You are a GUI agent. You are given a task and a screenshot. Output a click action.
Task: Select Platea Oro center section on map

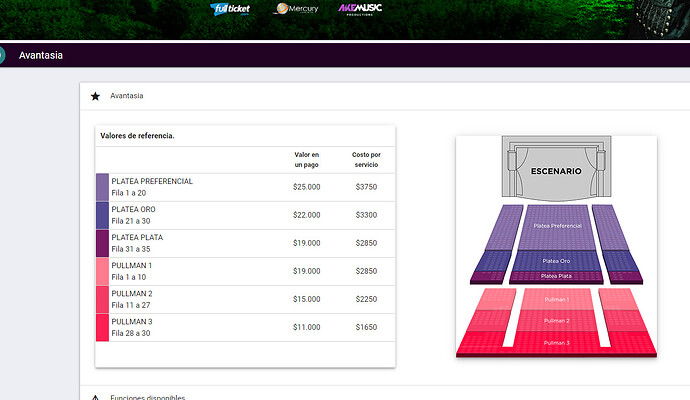[x=556, y=261]
